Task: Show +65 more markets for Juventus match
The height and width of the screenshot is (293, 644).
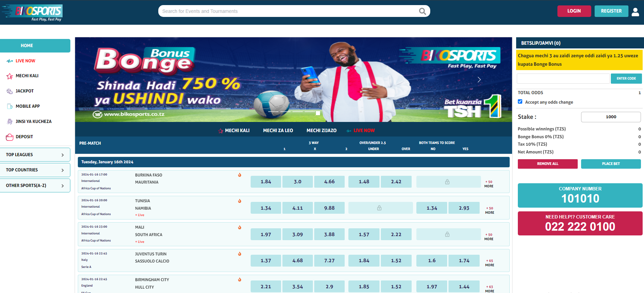Action: pos(489,263)
